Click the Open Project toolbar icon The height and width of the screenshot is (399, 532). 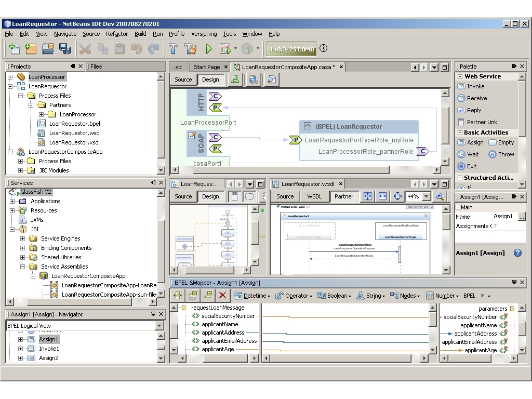pyautogui.click(x=48, y=49)
